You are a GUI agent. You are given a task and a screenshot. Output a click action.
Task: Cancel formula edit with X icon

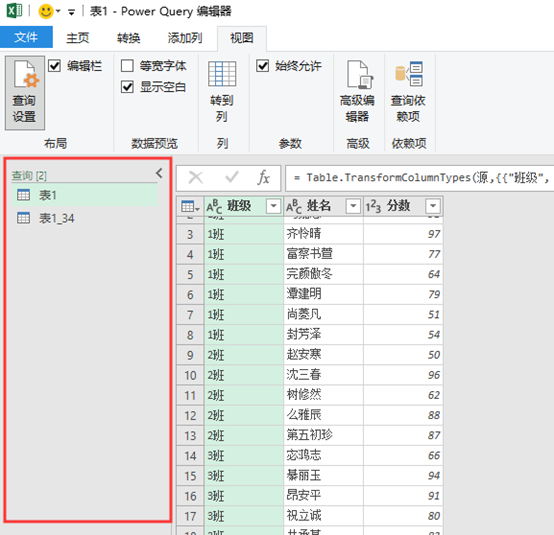(196, 177)
